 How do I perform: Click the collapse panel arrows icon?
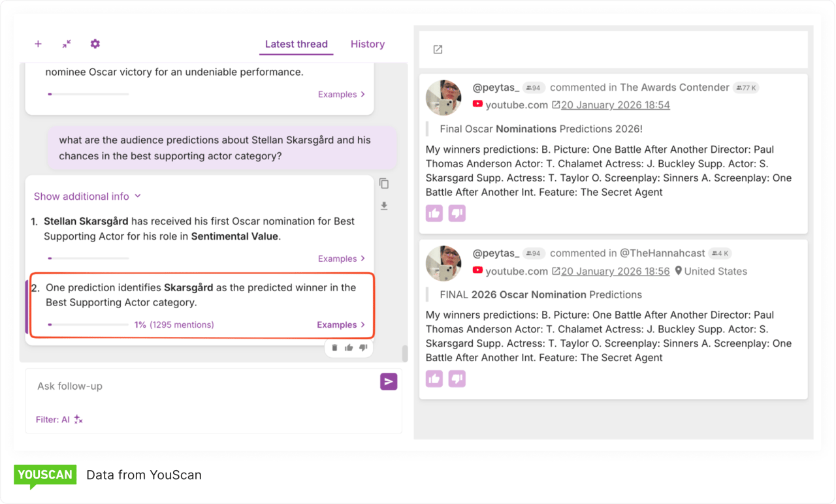(67, 44)
